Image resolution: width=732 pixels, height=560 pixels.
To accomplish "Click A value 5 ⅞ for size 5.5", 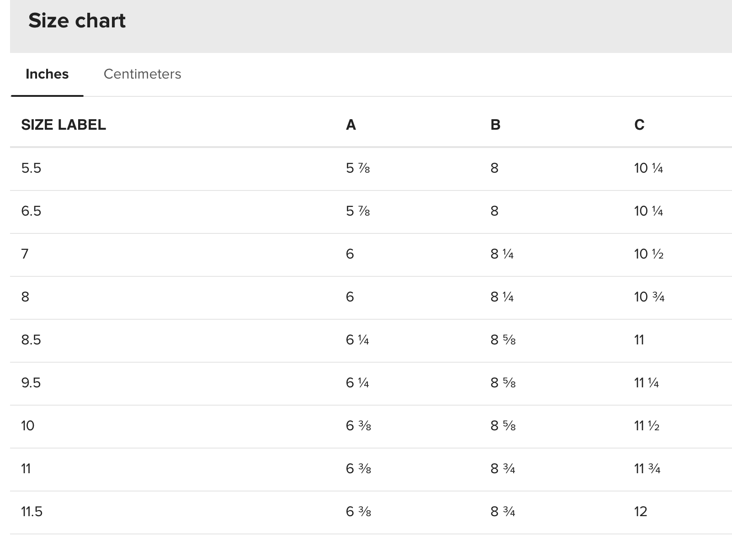I will click(x=358, y=168).
